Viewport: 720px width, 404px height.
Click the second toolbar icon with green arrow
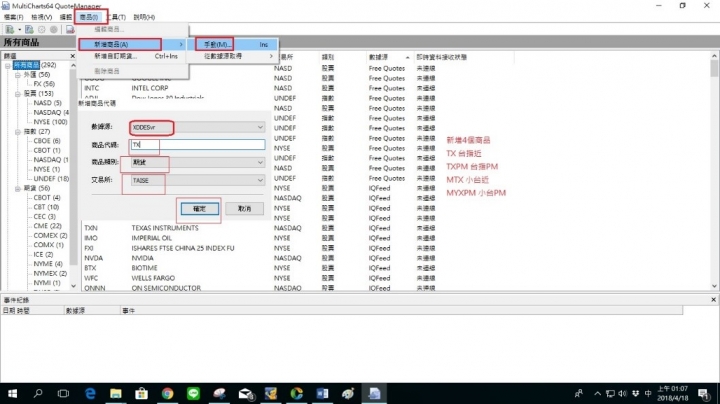[29, 29]
